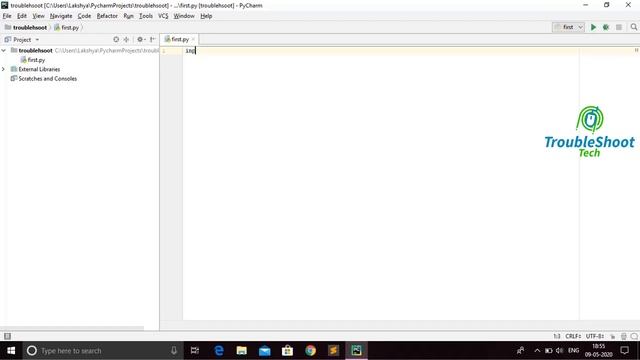Viewport: 640px width, 360px height.
Task: Show hidden system tray icons chevron
Action: coord(537,351)
